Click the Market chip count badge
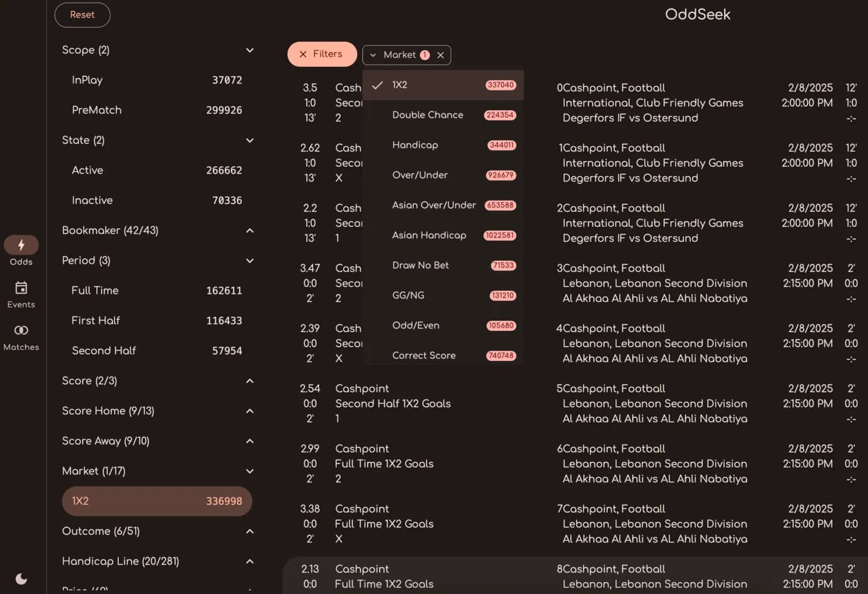 click(425, 55)
